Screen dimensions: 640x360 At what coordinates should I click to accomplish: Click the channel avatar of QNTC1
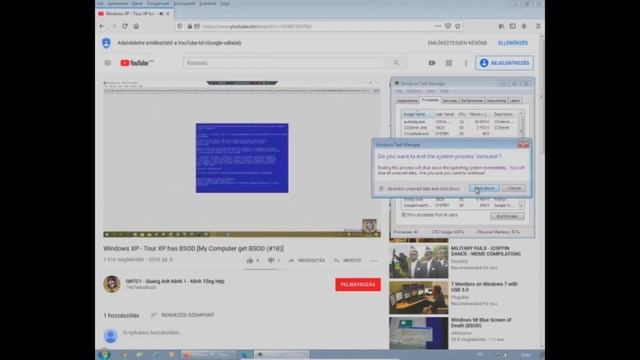pyautogui.click(x=112, y=284)
